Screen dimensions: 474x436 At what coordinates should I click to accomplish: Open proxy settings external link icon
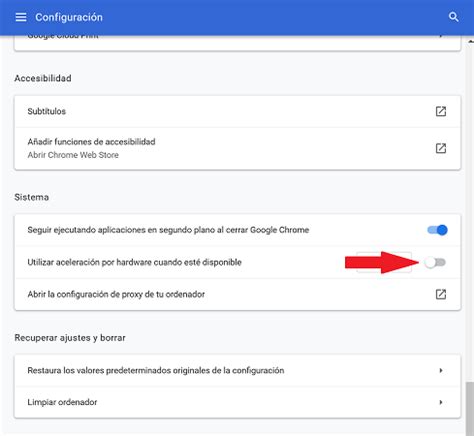tap(441, 294)
